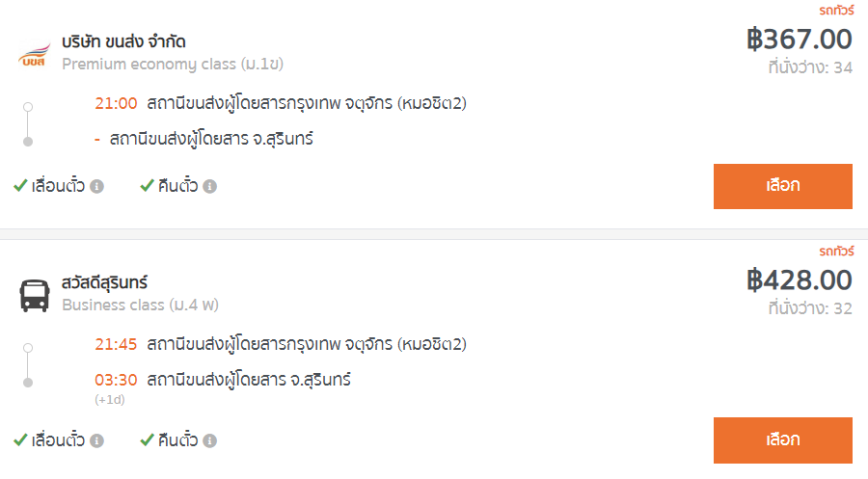Screen dimensions: 868x479
Task: Click the 03:30 arrival time
Action: [116, 380]
